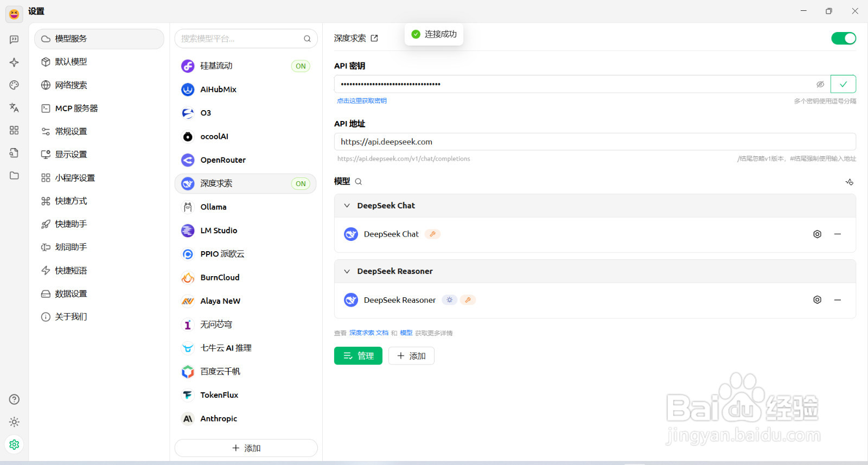The height and width of the screenshot is (465, 868).
Task: Toggle the 深度求索 provider enable switch
Action: [844, 38]
